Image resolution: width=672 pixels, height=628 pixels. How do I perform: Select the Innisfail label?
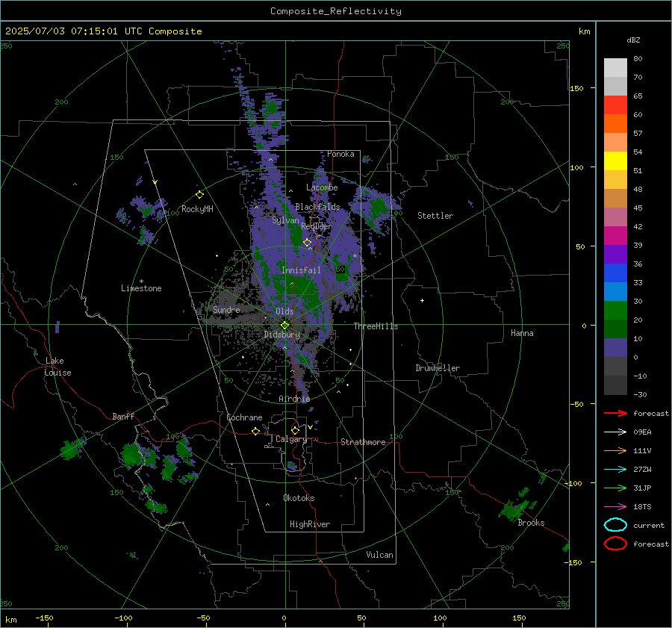301,270
